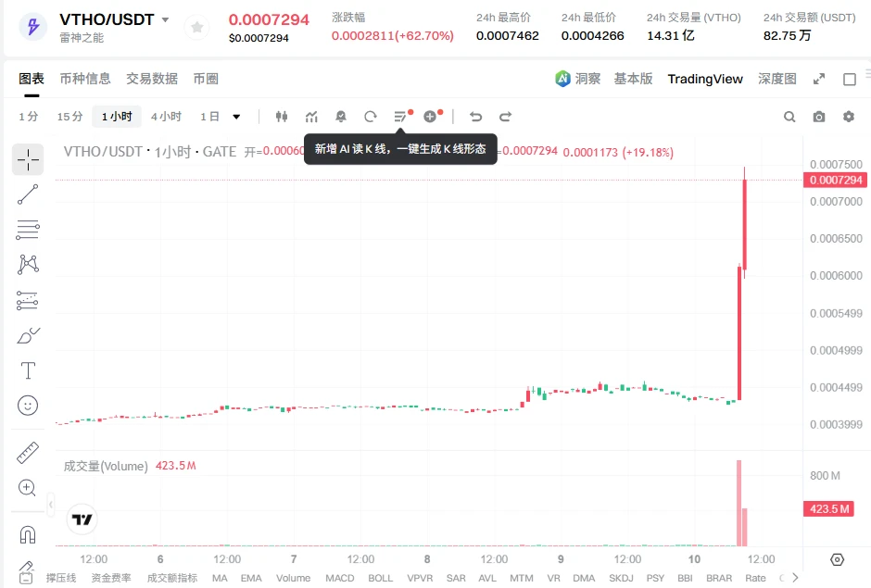The image size is (871, 588).
Task: Toggle the MACD indicator
Action: [340, 578]
